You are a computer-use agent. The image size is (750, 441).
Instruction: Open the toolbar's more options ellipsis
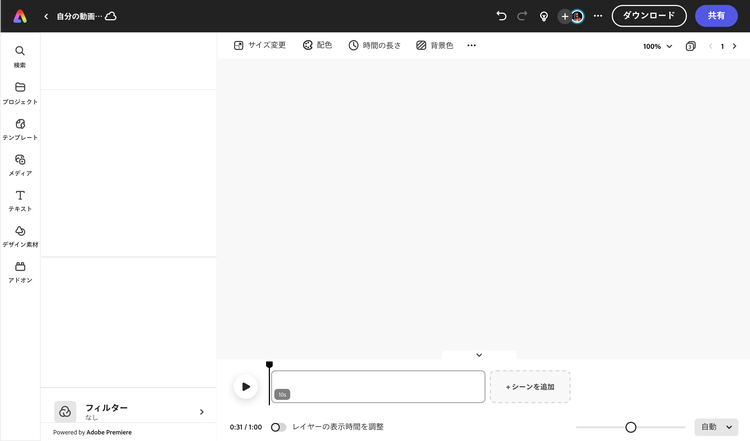(472, 45)
